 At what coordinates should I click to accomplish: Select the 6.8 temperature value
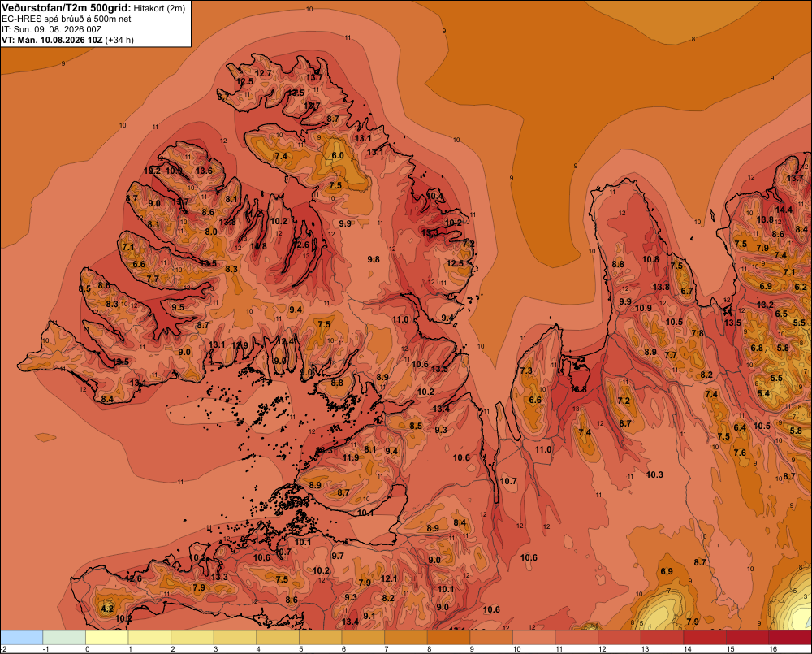coord(757,348)
